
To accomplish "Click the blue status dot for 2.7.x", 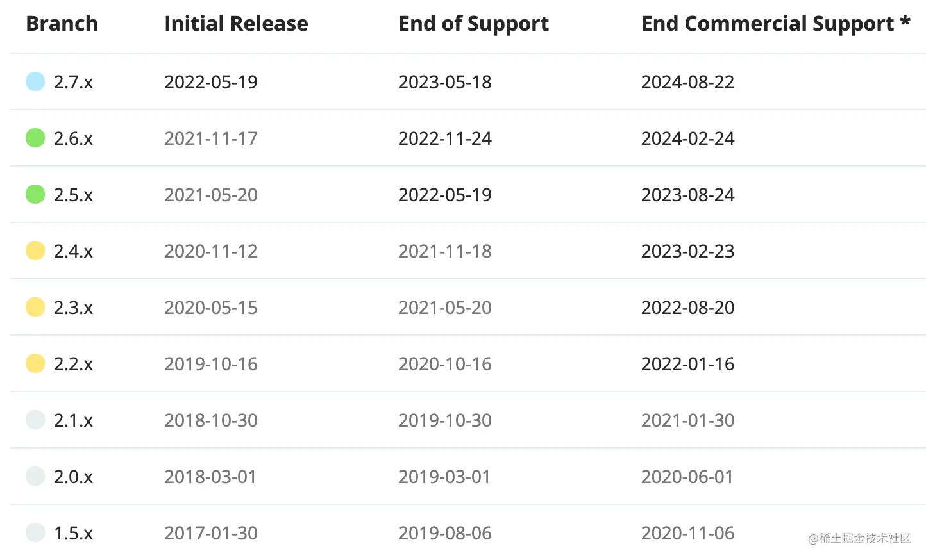I will click(35, 81).
